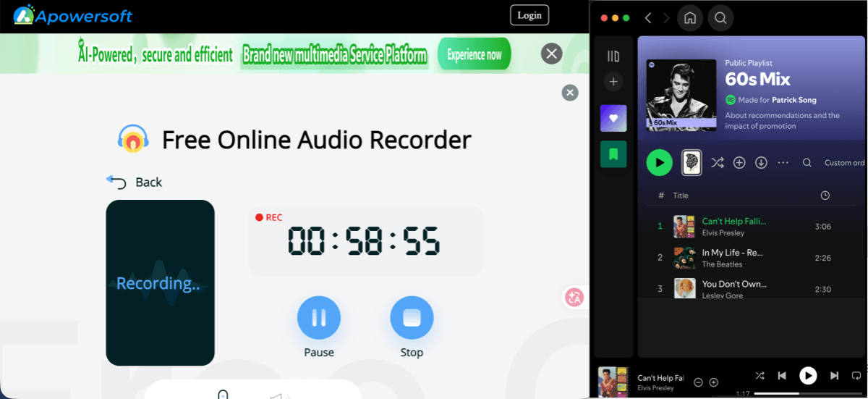The width and height of the screenshot is (868, 399).
Task: Skip to next track
Action: (x=834, y=376)
